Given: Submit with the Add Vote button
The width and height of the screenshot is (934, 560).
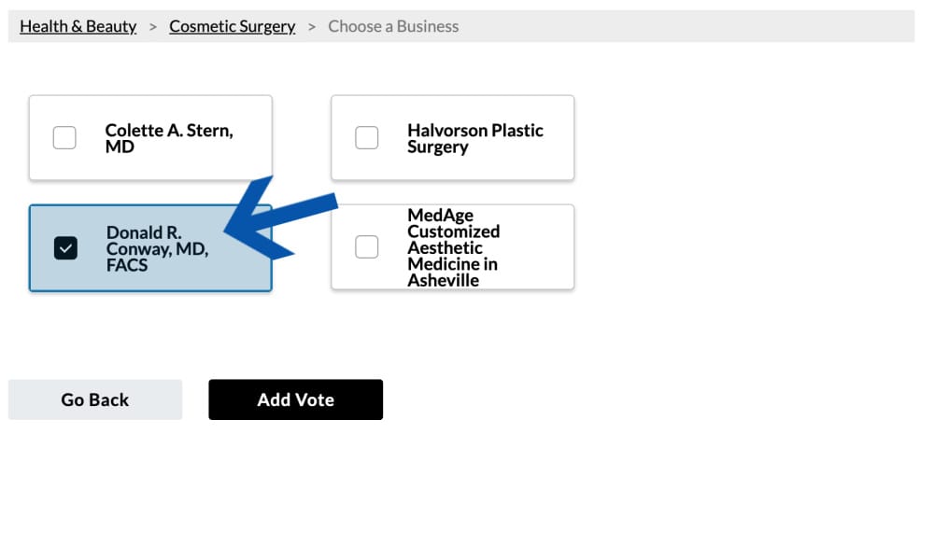Looking at the screenshot, I should pyautogui.click(x=295, y=399).
